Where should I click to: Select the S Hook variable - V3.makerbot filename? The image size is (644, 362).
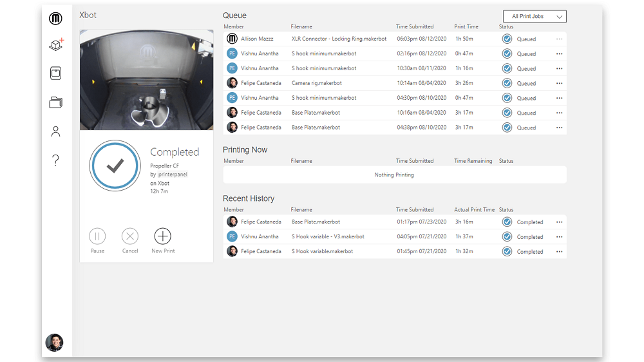pyautogui.click(x=328, y=236)
